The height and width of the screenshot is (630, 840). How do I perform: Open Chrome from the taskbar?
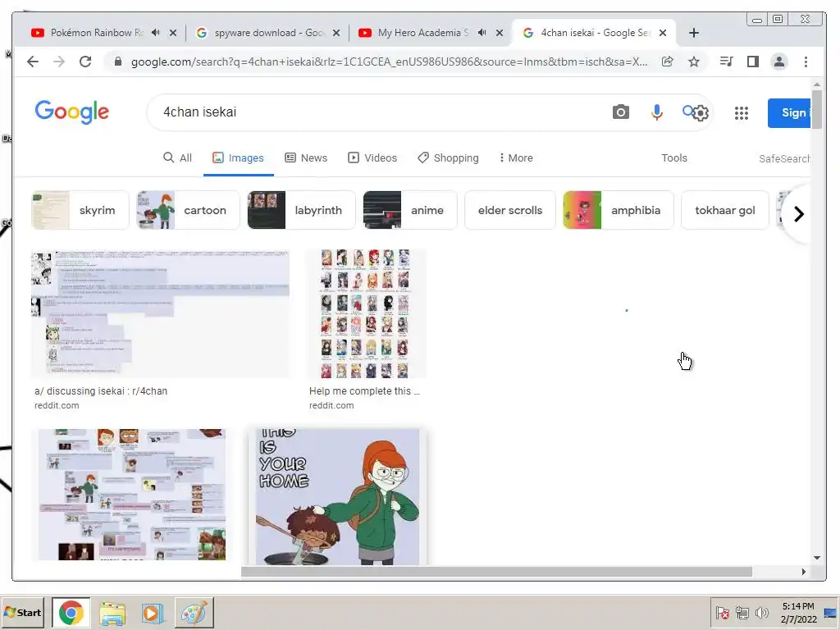tap(71, 612)
